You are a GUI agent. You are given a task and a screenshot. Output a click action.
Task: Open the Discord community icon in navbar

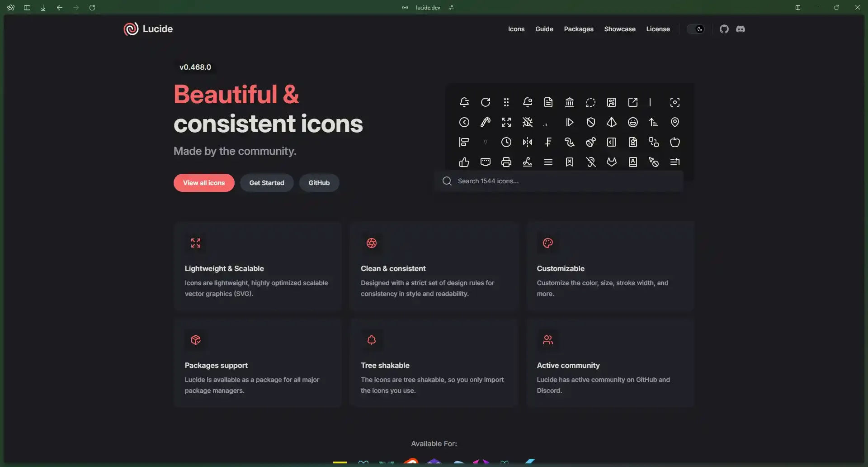pos(740,29)
